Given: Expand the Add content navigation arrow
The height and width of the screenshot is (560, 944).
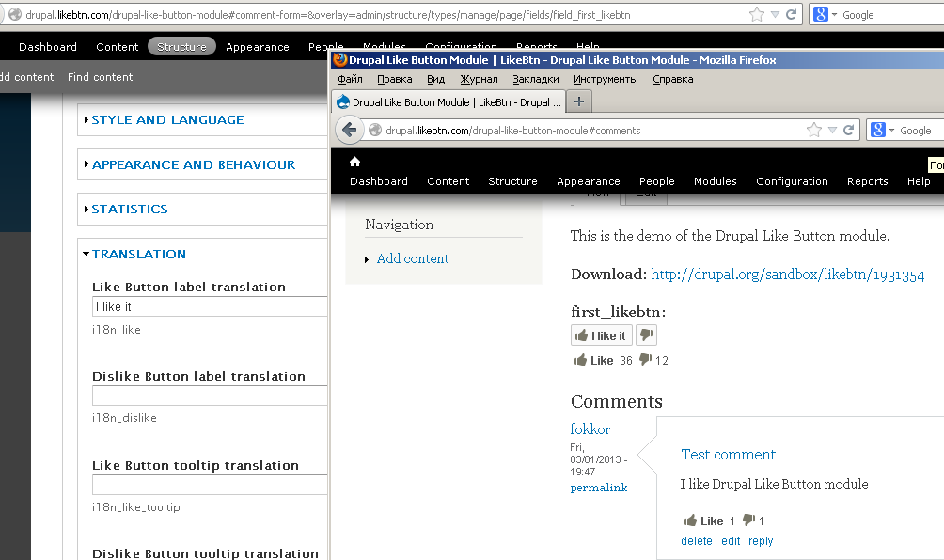Looking at the screenshot, I should [367, 259].
